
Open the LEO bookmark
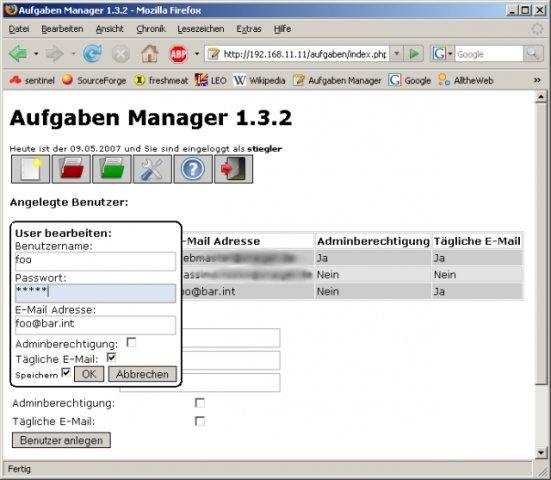[210, 80]
